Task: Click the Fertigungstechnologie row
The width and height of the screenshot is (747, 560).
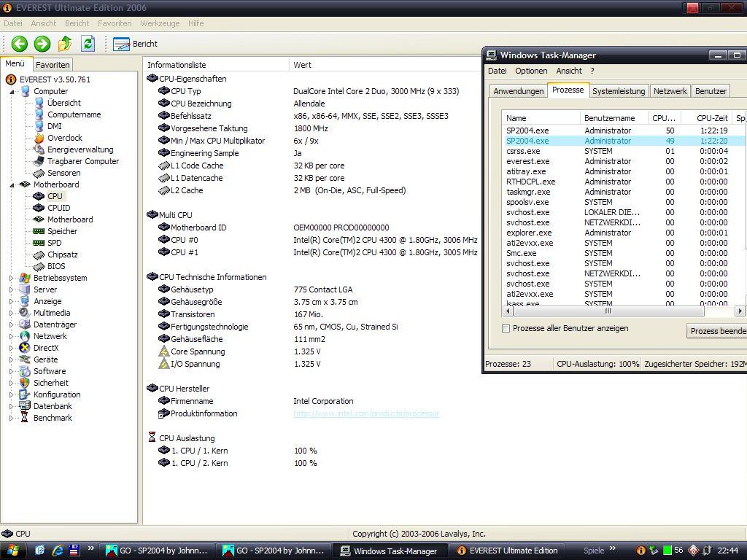Action: 312,327
